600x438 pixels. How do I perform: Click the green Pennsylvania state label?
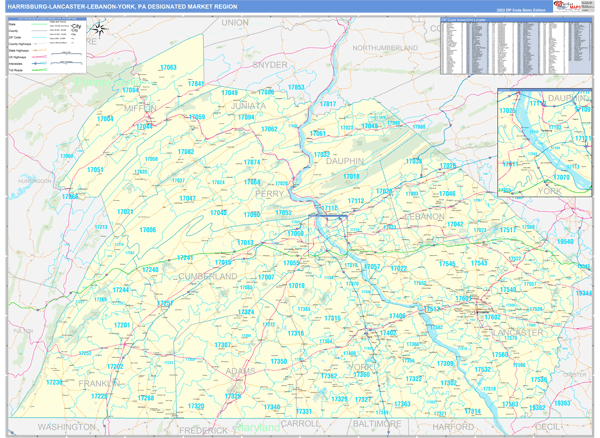(109, 82)
